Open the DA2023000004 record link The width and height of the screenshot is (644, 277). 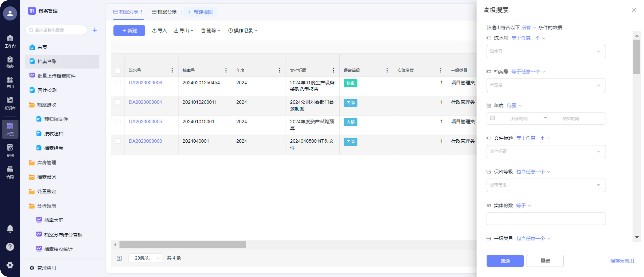coord(145,102)
